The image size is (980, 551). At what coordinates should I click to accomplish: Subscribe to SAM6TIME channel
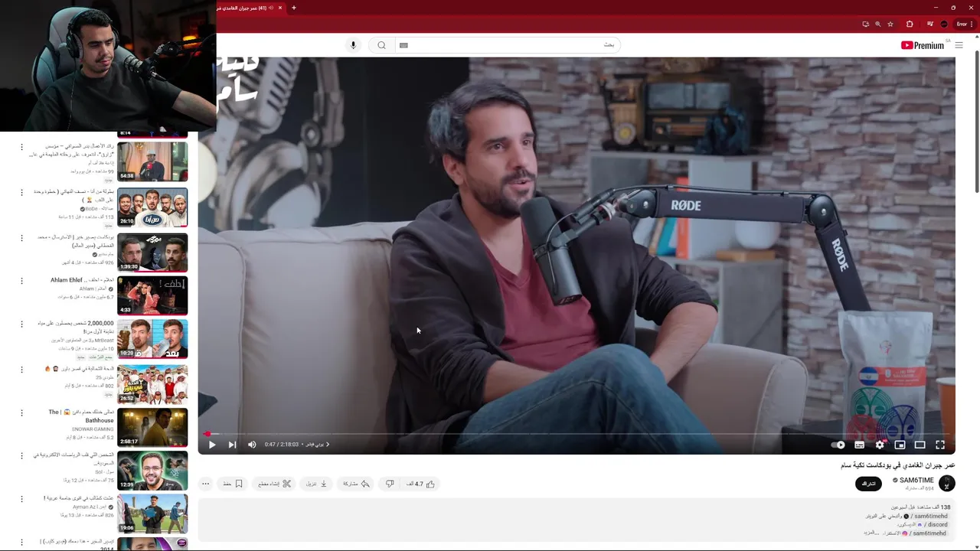868,484
